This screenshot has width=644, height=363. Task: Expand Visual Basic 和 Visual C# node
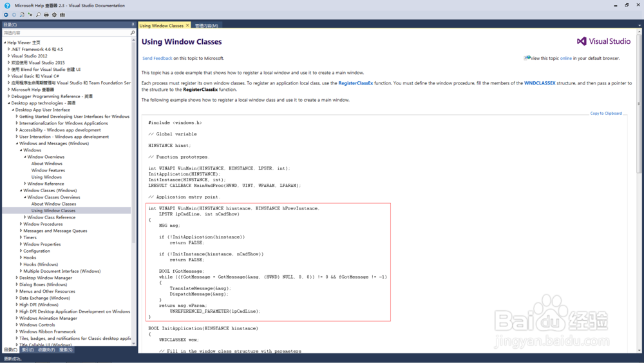pos(8,76)
